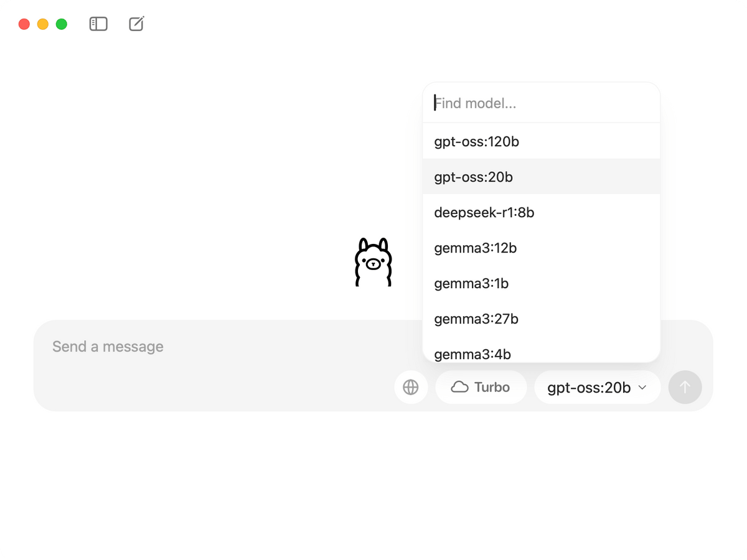This screenshot has width=747, height=560.
Task: Click the green fullscreen window button
Action: click(62, 24)
